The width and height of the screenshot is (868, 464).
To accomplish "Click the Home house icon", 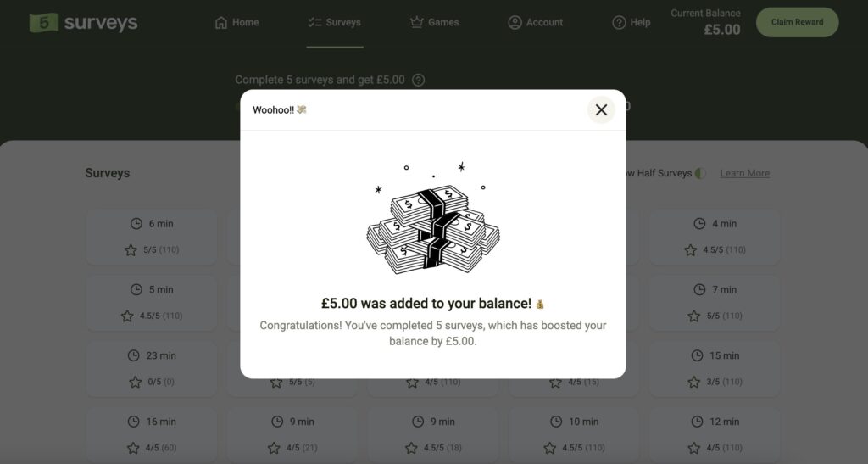I will (221, 22).
